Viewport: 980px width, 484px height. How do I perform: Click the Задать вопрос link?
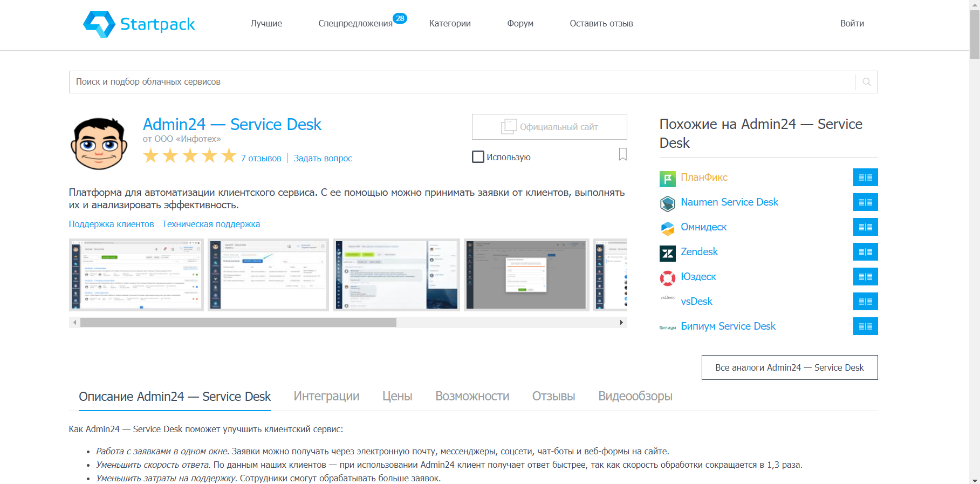[x=323, y=158]
